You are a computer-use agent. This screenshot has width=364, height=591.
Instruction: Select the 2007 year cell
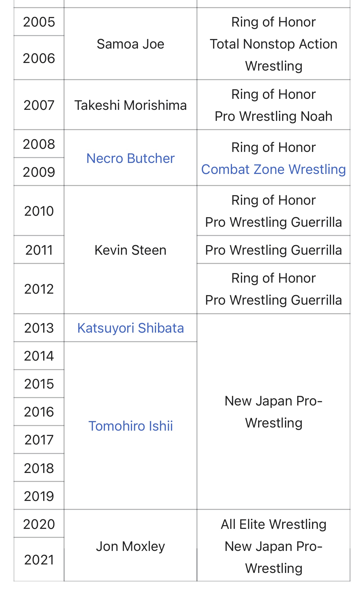click(x=39, y=105)
